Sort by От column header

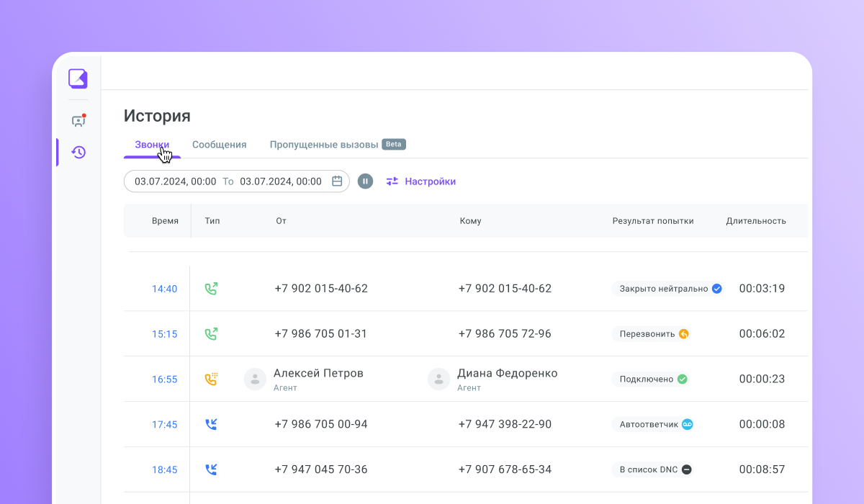[281, 221]
